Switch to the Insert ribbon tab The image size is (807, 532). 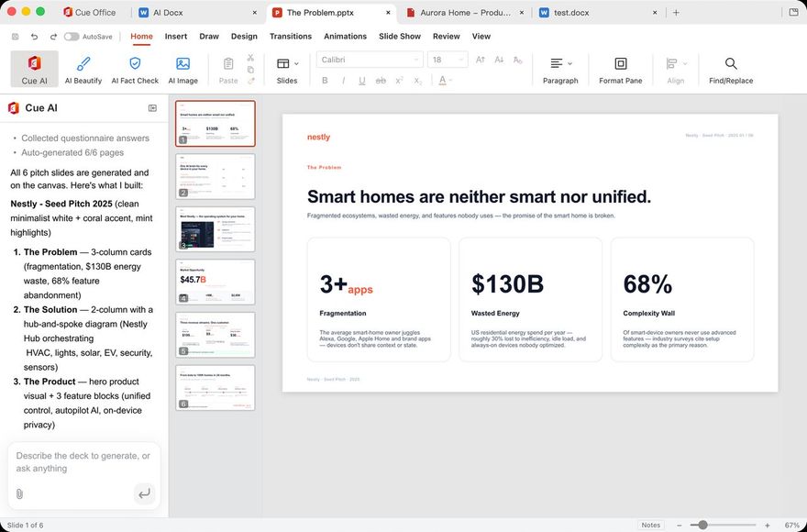click(176, 37)
